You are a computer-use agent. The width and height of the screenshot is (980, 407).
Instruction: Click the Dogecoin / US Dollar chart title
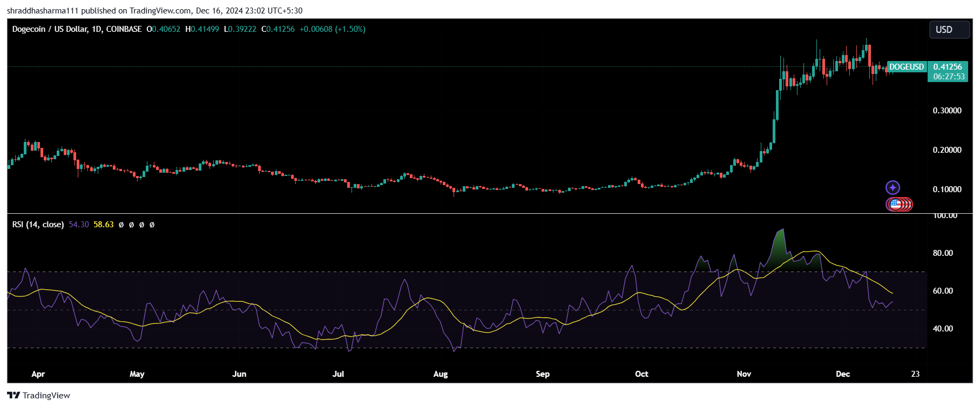[x=77, y=29]
